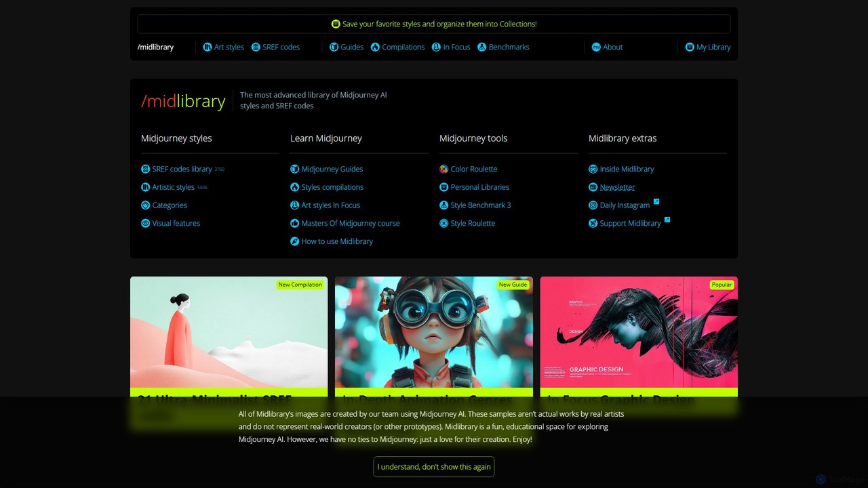Viewport: 868px width, 488px height.
Task: Select In Focus in top navigation
Action: click(456, 47)
